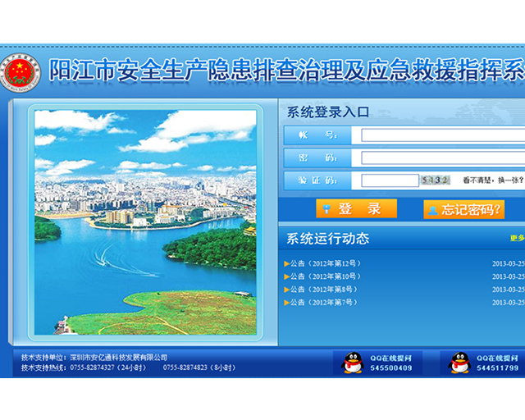The height and width of the screenshot is (420, 525).
Task: Focus the 密码 password input field
Action: tap(443, 157)
